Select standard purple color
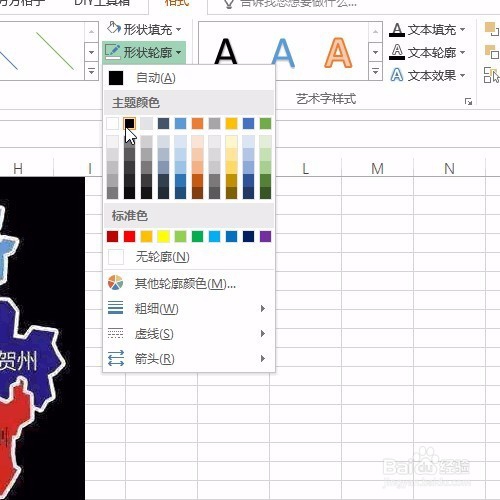Image resolution: width=500 pixels, height=500 pixels. pos(265,236)
